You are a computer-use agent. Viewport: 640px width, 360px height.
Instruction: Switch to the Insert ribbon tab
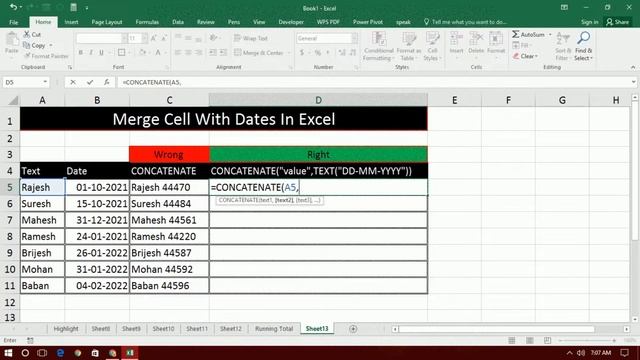pyautogui.click(x=71, y=22)
